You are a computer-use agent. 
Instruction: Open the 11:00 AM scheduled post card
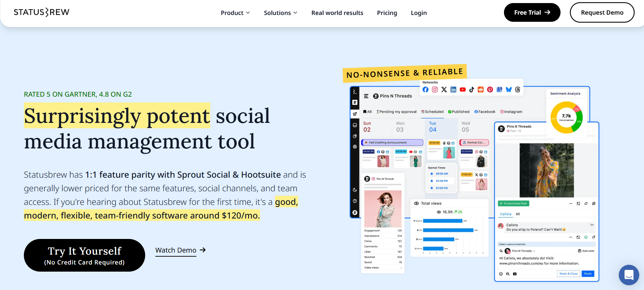click(x=474, y=181)
